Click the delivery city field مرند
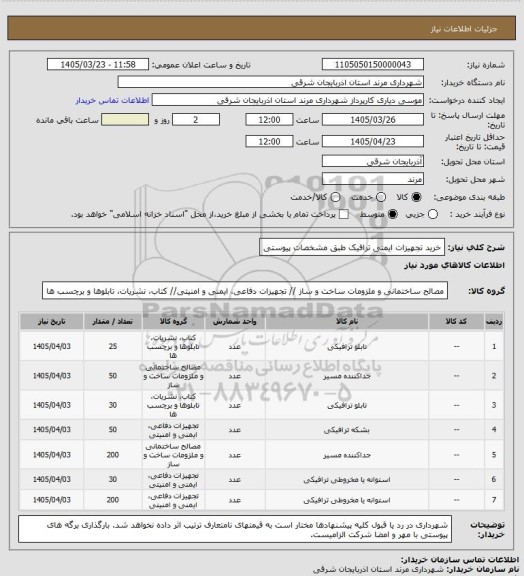Image resolution: width=524 pixels, height=576 pixels. pos(373,179)
